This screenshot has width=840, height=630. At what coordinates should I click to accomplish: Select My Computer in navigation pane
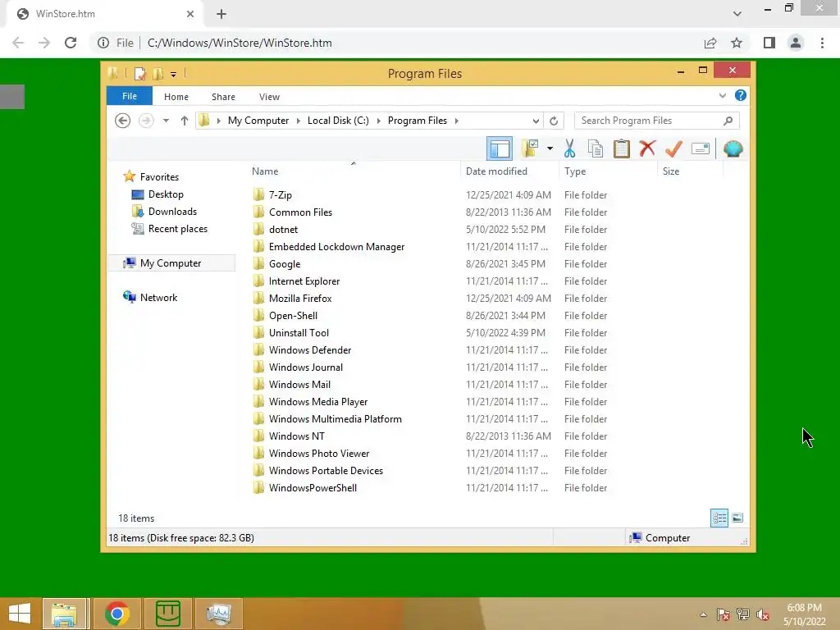pyautogui.click(x=171, y=263)
